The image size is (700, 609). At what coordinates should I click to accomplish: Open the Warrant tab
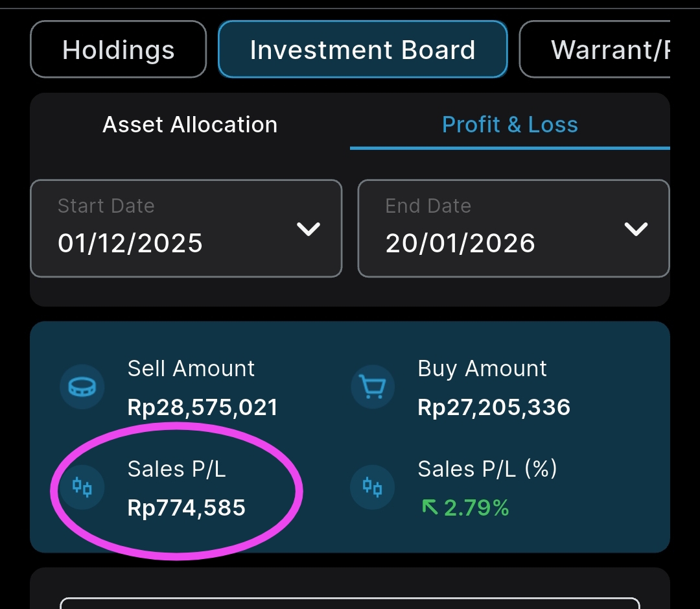[x=603, y=50]
